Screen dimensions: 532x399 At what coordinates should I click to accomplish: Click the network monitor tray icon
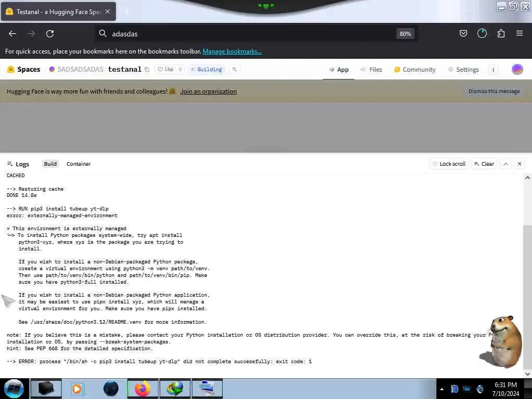click(x=467, y=389)
